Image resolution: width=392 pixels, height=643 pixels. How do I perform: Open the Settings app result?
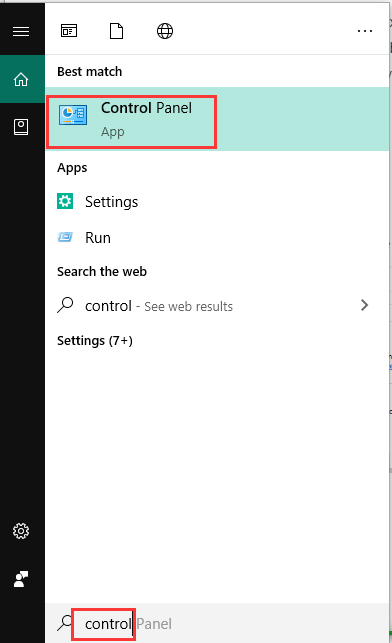tap(217, 202)
